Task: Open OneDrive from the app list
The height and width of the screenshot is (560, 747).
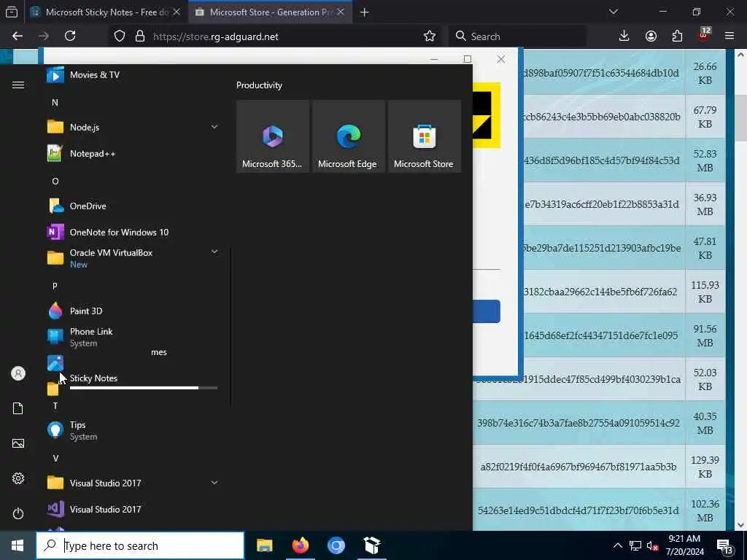Action: [x=132, y=206]
